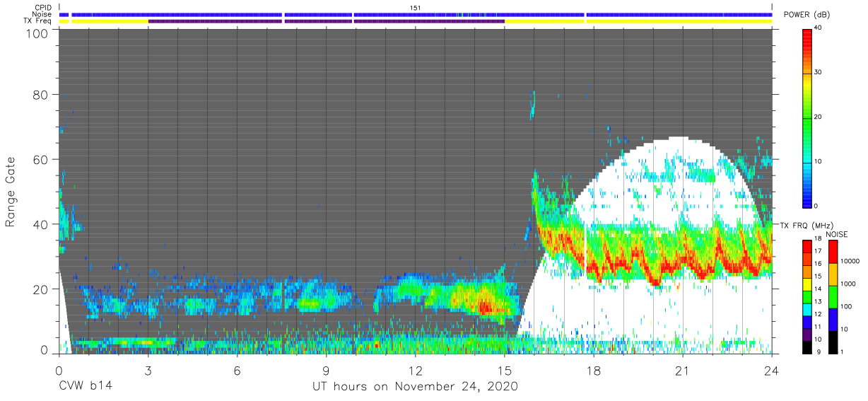The height and width of the screenshot is (401, 868).
Task: Click the Range Gate y-axis title
Action: coord(11,192)
